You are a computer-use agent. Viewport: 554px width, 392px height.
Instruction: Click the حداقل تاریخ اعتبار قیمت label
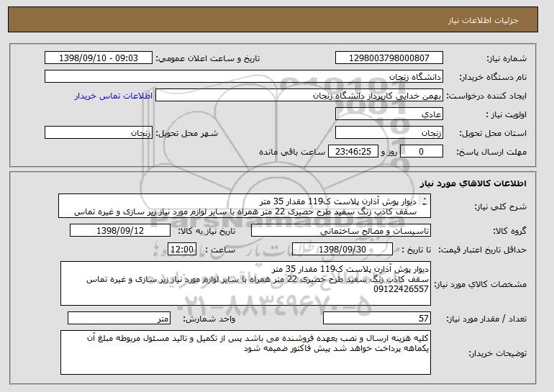tap(483, 250)
